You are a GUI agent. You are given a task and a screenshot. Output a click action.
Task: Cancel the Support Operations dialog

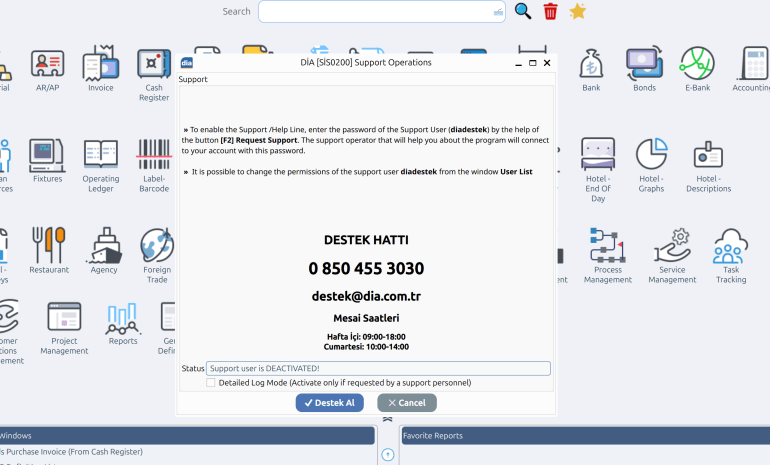click(407, 403)
